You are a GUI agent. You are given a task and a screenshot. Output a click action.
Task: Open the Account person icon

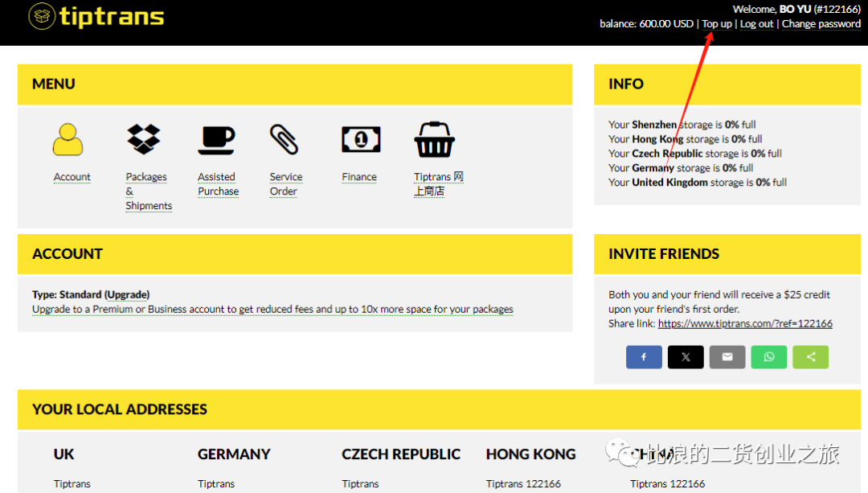[x=68, y=140]
